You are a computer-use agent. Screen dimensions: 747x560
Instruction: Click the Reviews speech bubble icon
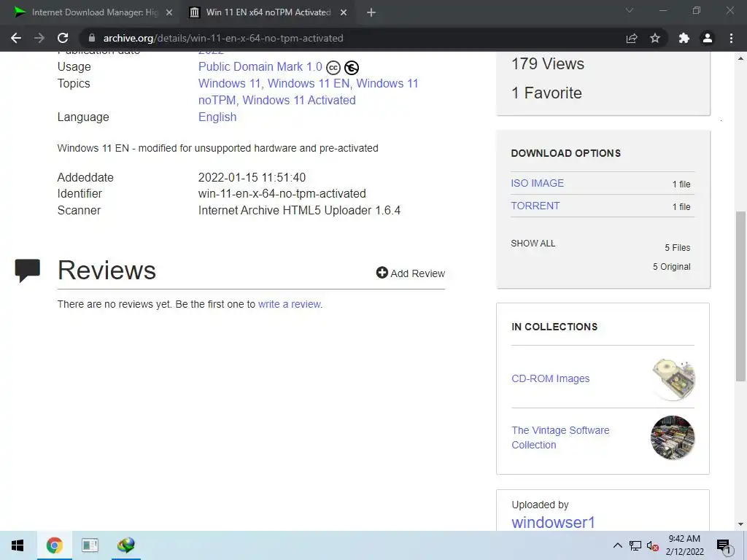coord(27,271)
